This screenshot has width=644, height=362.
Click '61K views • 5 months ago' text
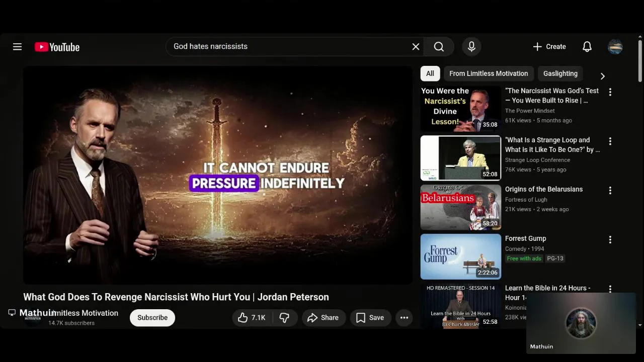pos(538,121)
